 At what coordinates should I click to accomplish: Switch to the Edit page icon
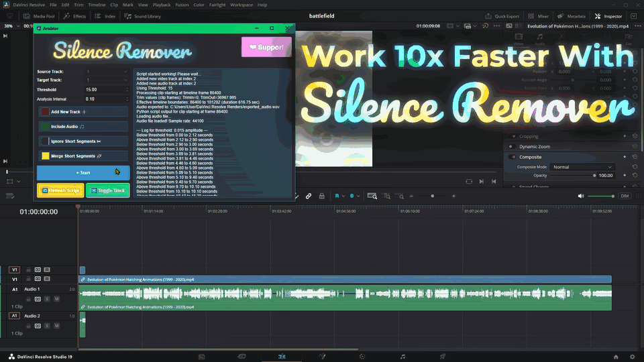pos(282,357)
